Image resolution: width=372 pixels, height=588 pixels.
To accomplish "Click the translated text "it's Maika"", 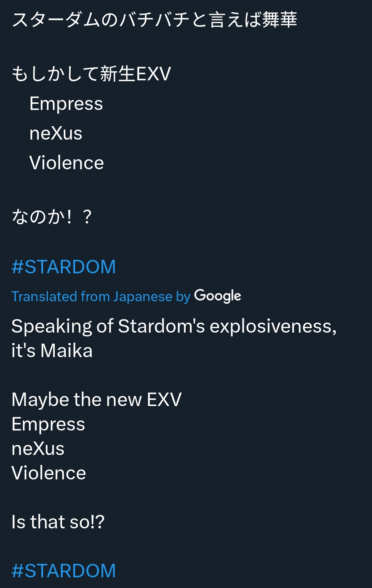I will [x=52, y=351].
